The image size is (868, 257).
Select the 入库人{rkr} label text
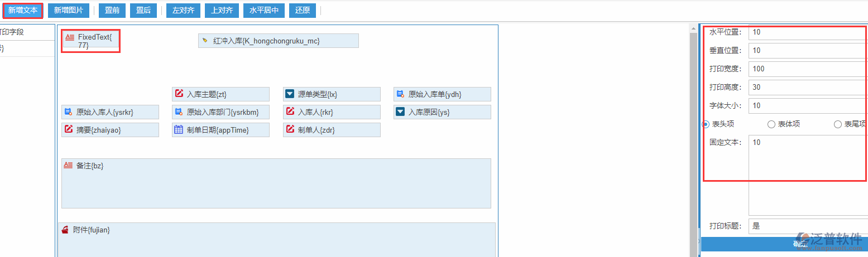pyautogui.click(x=315, y=112)
